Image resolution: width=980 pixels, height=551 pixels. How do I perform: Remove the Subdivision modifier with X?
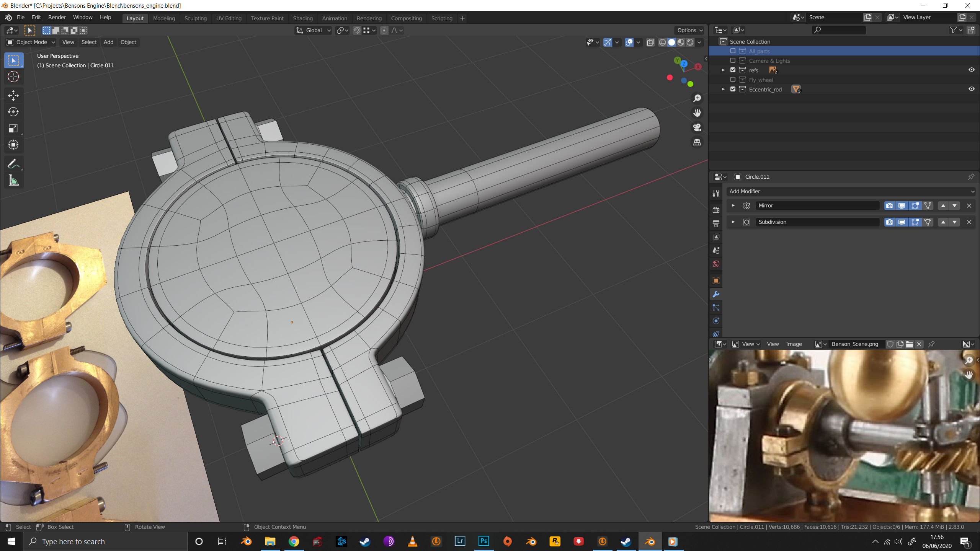tap(969, 222)
